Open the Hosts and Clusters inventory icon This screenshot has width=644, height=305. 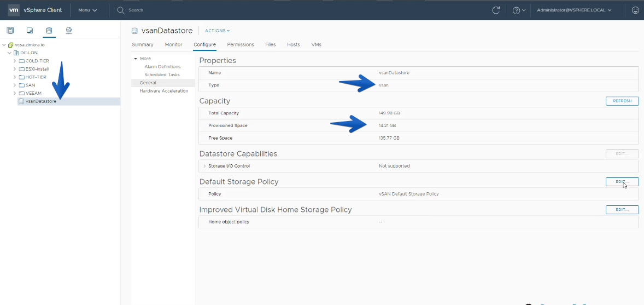click(x=10, y=31)
